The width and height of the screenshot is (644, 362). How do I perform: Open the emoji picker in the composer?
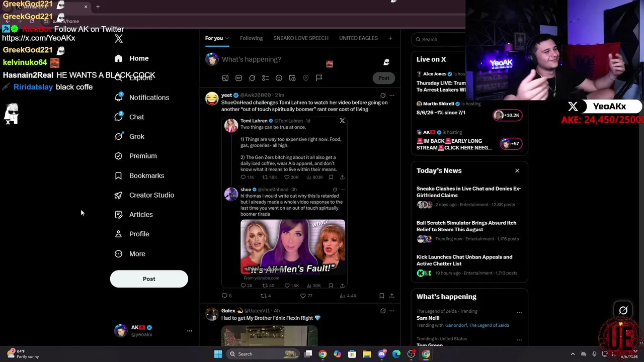[279, 78]
